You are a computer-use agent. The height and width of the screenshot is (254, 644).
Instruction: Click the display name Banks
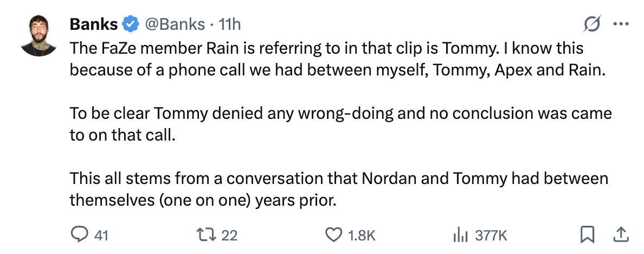click(x=93, y=24)
